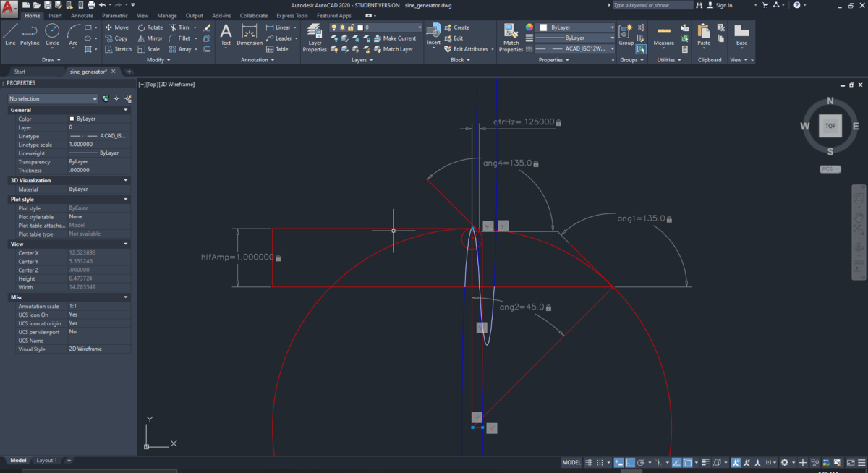The image size is (868, 473).
Task: Activate the Fillet tool
Action: [x=180, y=38]
